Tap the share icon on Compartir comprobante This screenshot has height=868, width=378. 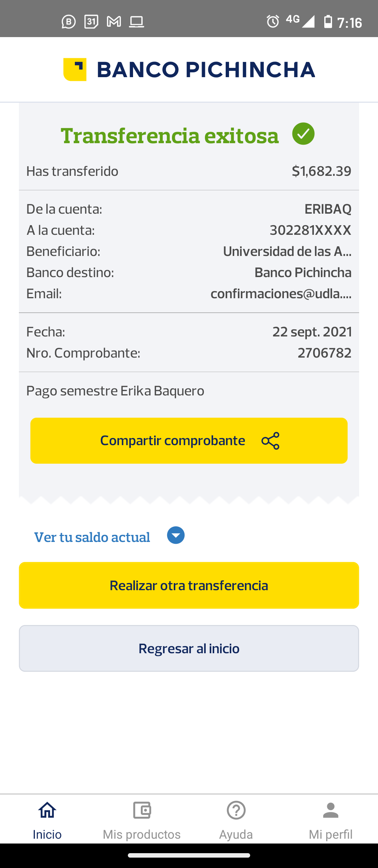271,441
